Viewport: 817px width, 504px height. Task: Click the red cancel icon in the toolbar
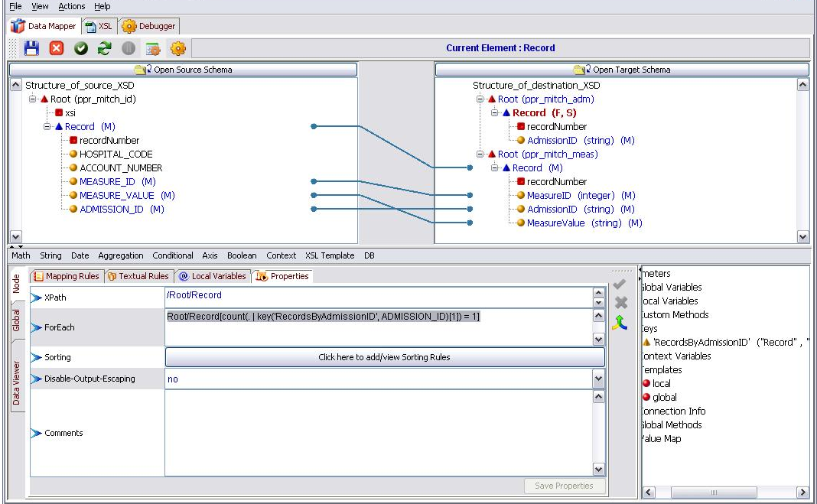click(x=55, y=48)
